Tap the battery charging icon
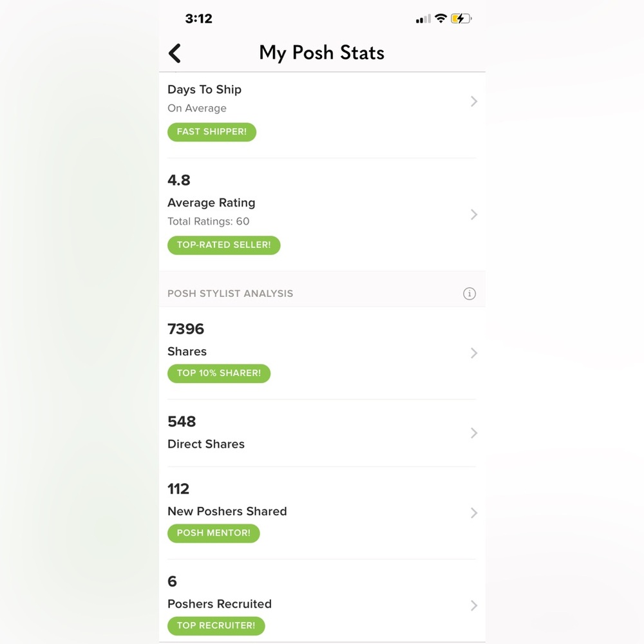The image size is (644, 644). pos(461,19)
